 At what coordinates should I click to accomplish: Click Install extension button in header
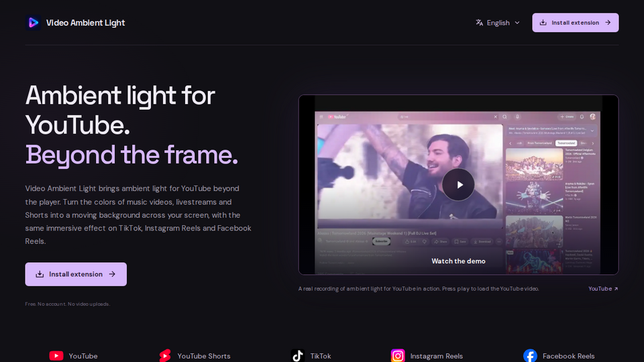tap(576, 23)
